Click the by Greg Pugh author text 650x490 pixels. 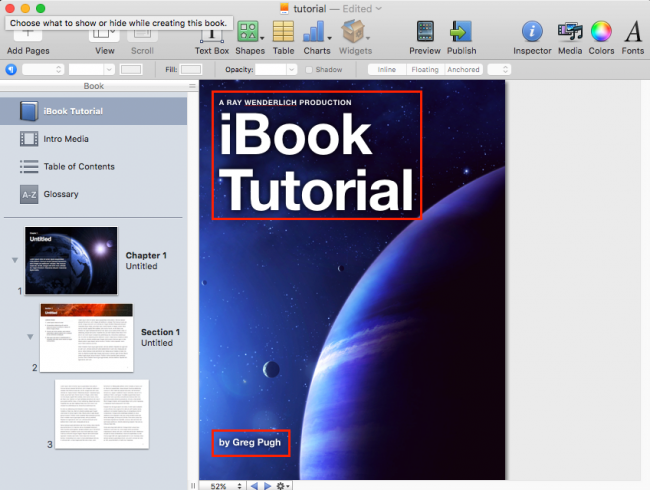[x=250, y=442]
